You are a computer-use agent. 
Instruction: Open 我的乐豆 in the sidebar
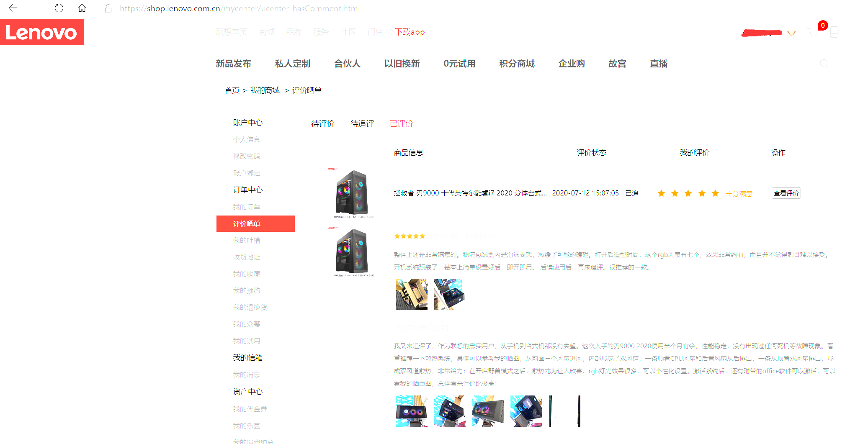coord(247,426)
